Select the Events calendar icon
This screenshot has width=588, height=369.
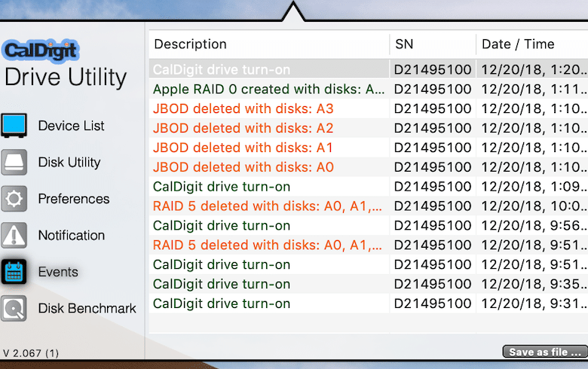[14, 272]
